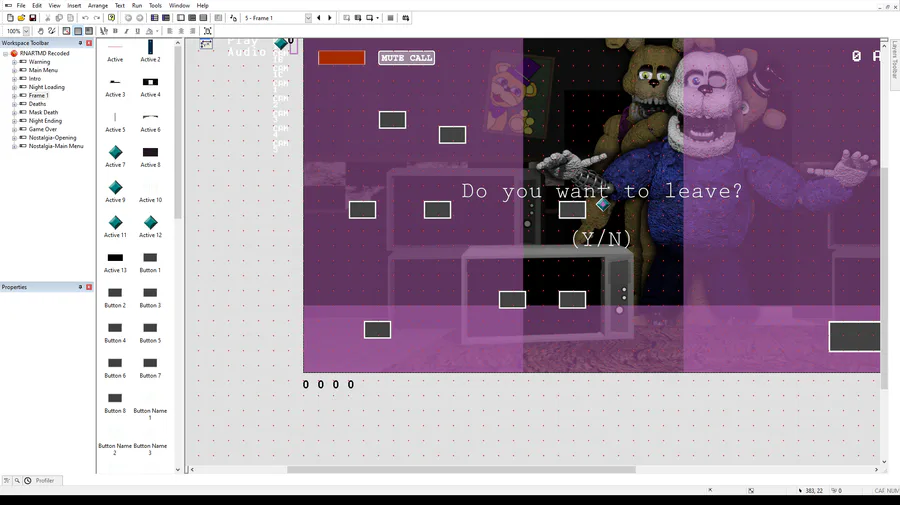Open the Run Frame dropdown arrow
The image size is (900, 505).
(377, 18)
